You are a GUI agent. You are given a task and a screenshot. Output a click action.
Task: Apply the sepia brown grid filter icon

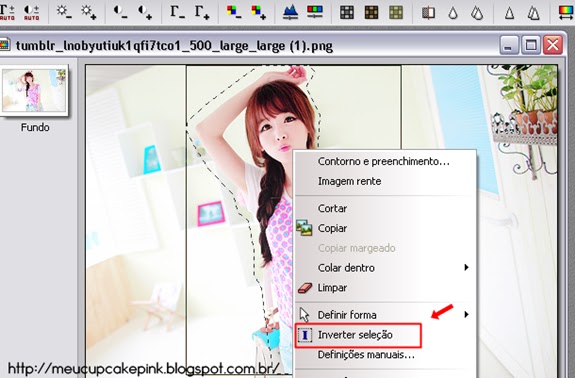click(371, 12)
